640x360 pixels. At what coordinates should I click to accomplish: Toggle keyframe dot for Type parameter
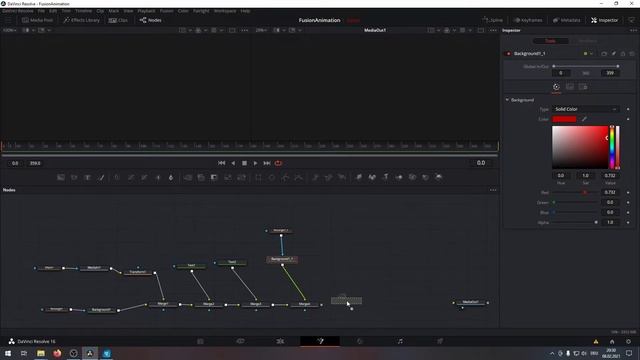[628, 109]
